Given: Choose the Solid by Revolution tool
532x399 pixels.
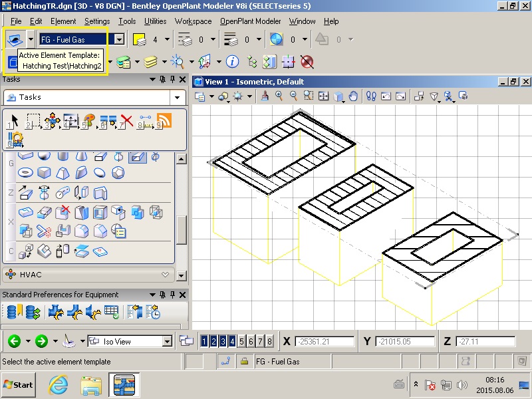Looking at the screenshot, I should click(x=44, y=193).
